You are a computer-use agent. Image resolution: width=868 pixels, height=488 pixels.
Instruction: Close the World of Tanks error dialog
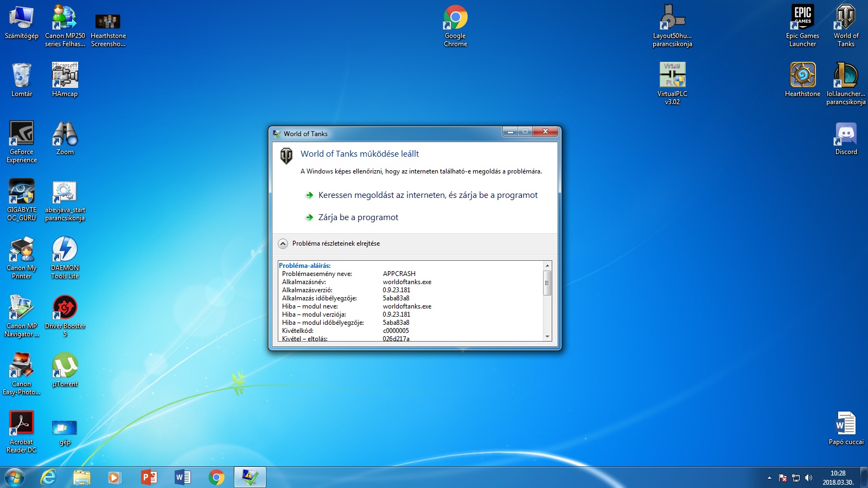546,132
